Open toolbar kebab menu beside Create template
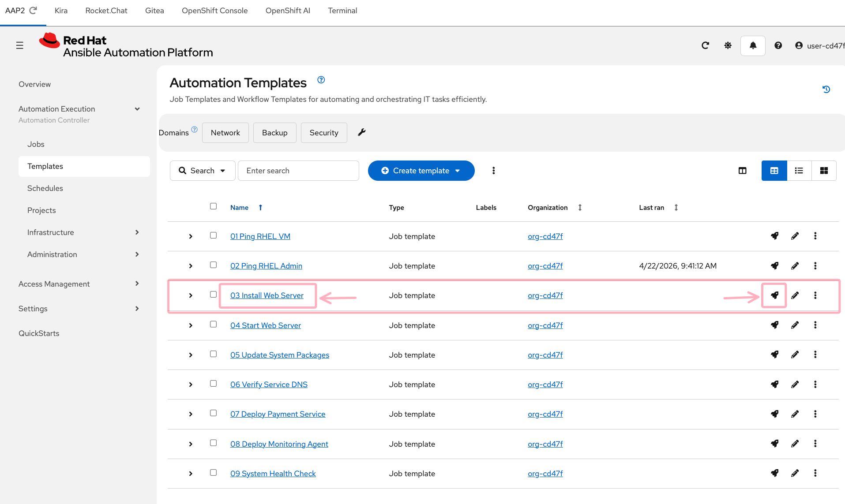Viewport: 845px width, 504px height. point(493,171)
